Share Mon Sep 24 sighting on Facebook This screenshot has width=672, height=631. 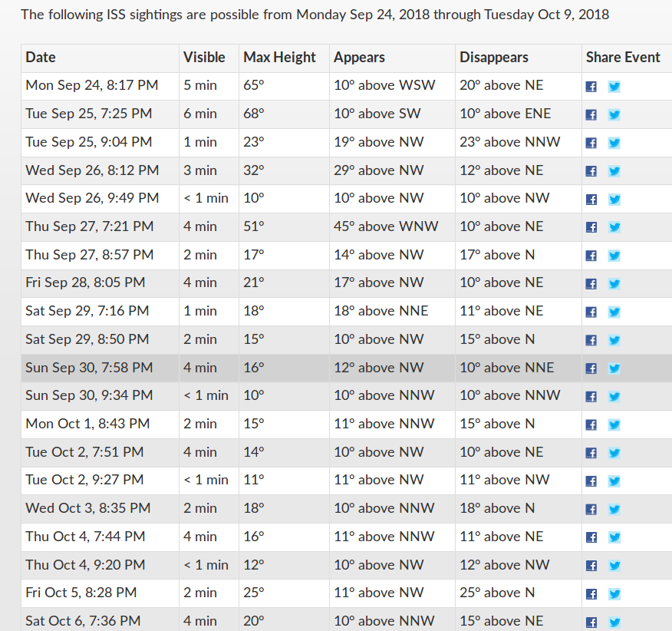click(591, 87)
